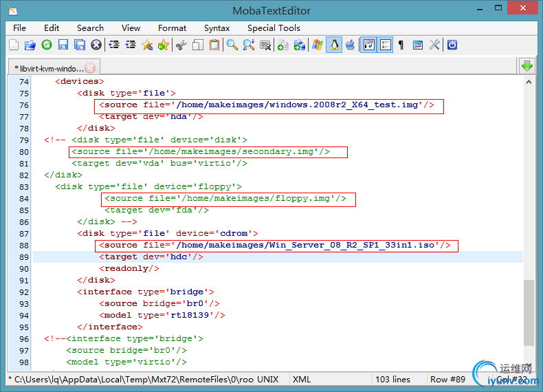Open Find and Replace icon
543x392 pixels.
pyautogui.click(x=249, y=45)
